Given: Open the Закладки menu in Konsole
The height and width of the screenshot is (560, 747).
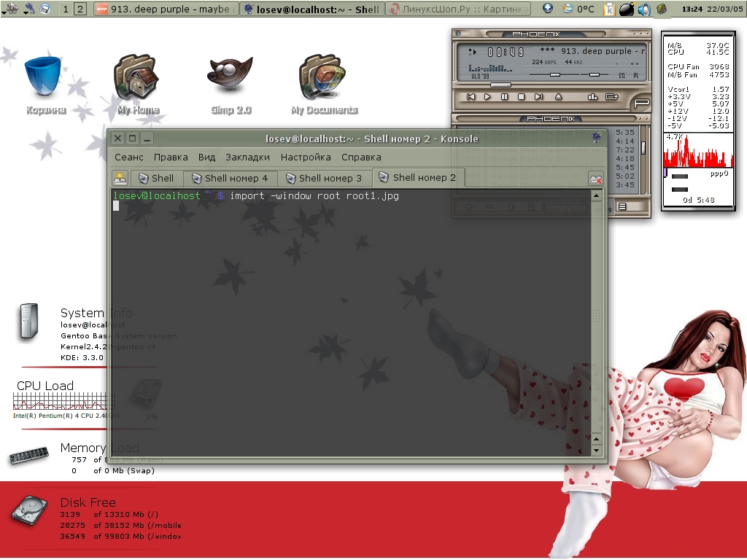Looking at the screenshot, I should tap(248, 157).
